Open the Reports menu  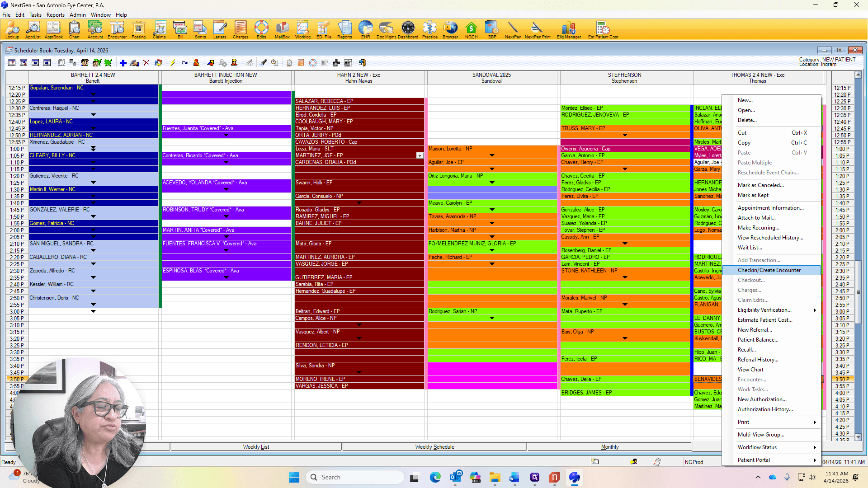55,14
